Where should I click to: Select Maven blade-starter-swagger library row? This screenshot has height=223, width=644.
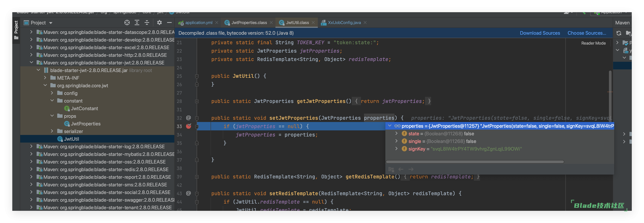[97, 200]
